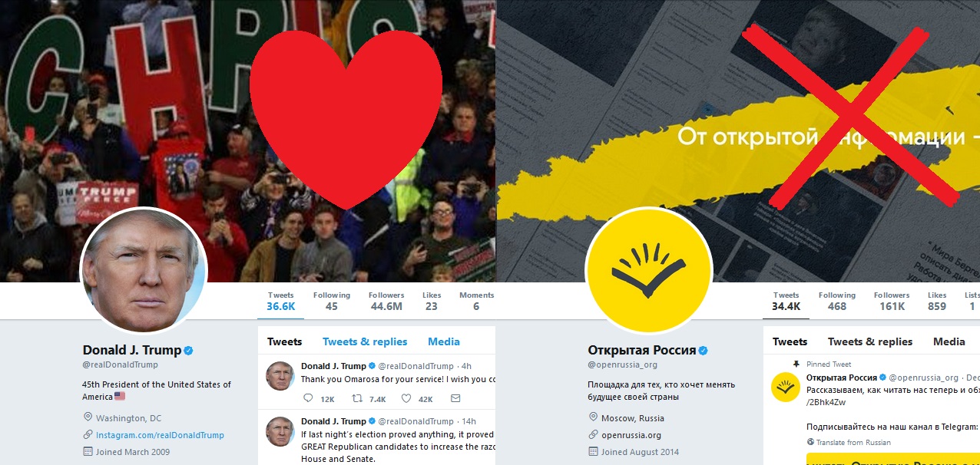Image resolution: width=980 pixels, height=465 pixels.
Task: Open Trump's Media tab
Action: (x=444, y=341)
